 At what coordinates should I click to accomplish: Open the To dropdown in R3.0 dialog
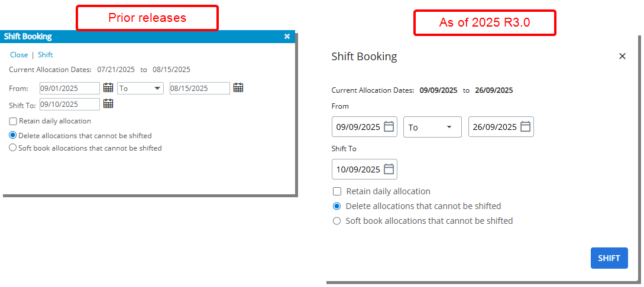[x=432, y=127]
